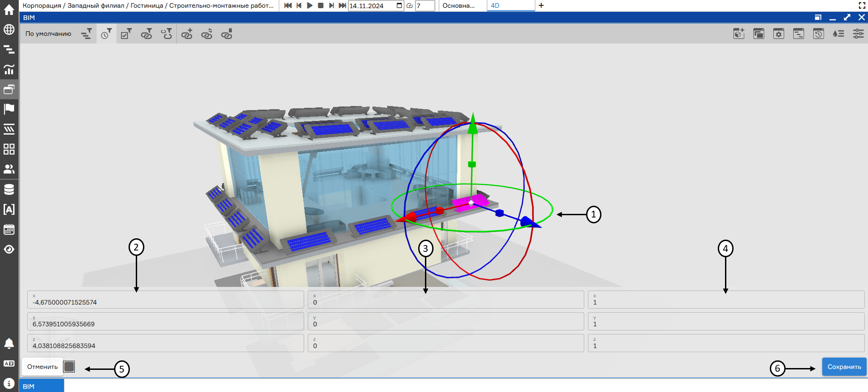Click the scale z field
Image resolution: width=868 pixels, height=392 pixels.
(726, 343)
